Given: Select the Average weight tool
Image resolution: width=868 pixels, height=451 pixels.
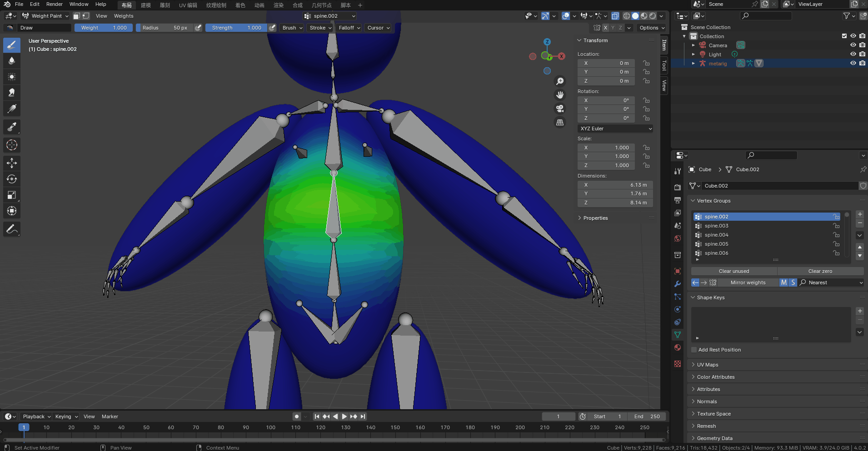Looking at the screenshot, I should (x=12, y=77).
